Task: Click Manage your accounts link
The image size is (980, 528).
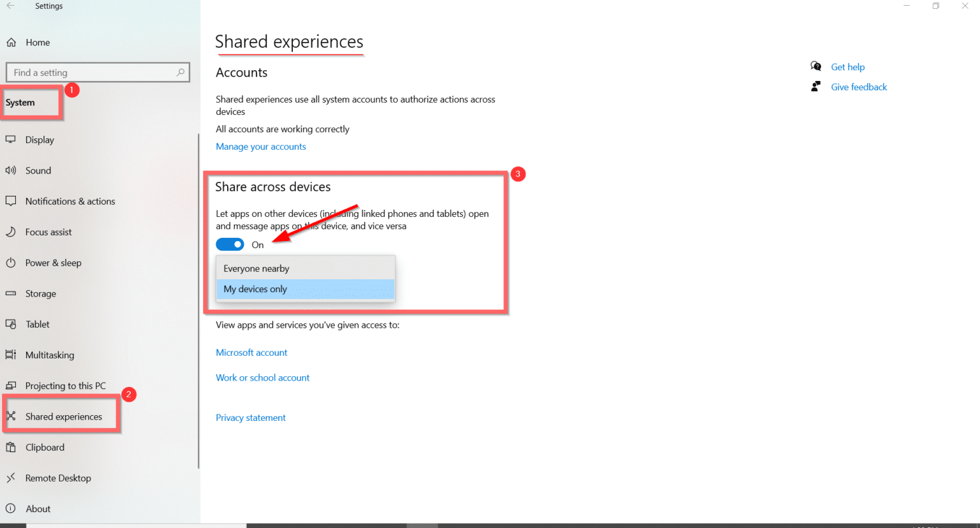Action: pos(261,146)
